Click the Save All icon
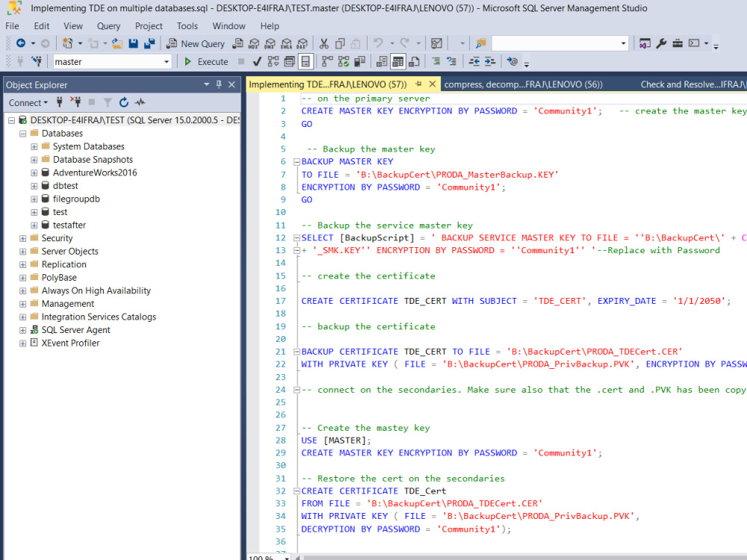Screen dimensions: 747x560 [149, 43]
